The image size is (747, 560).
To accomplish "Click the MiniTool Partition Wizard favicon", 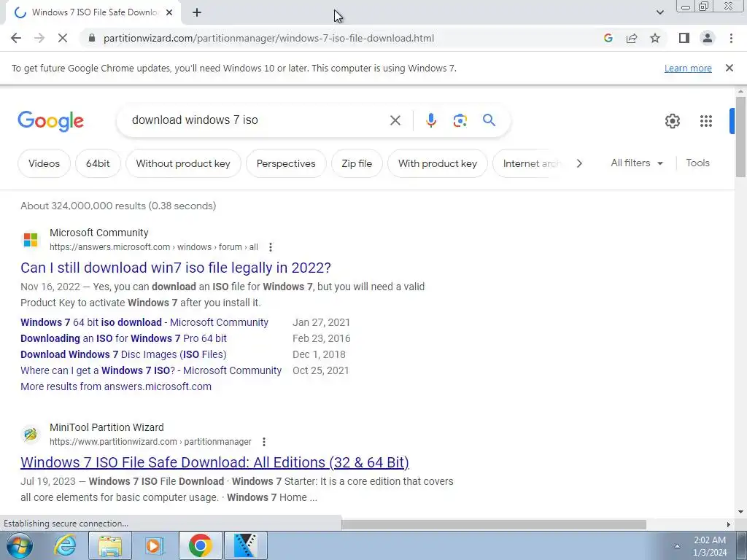I will 31,435.
